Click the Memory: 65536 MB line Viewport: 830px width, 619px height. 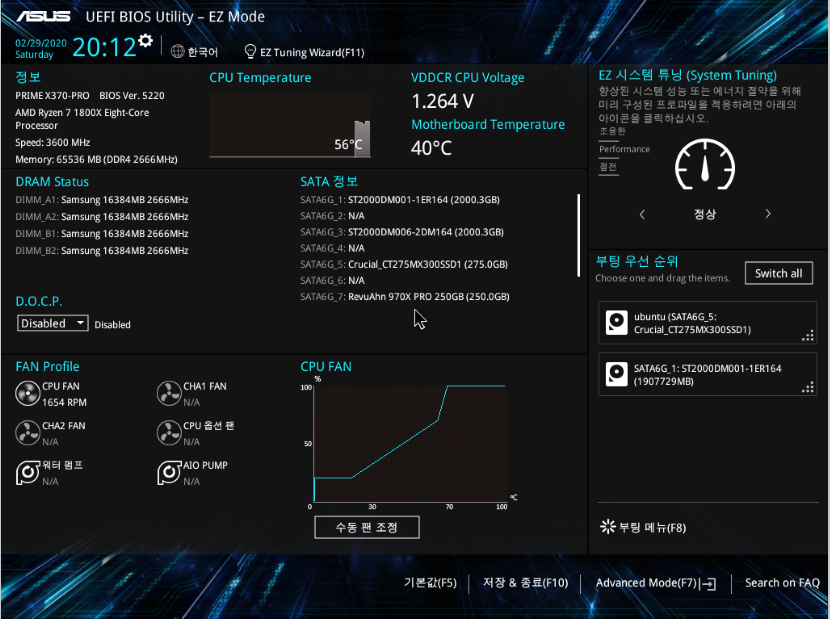(x=96, y=159)
